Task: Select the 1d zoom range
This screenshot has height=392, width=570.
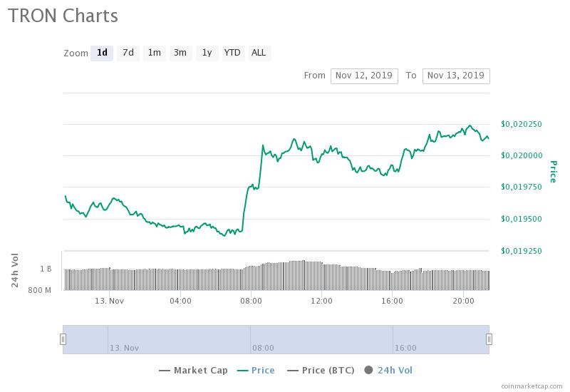Action: pyautogui.click(x=102, y=53)
